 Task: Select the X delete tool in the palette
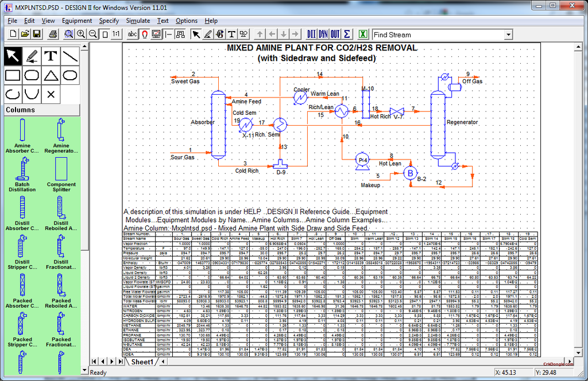tap(51, 95)
